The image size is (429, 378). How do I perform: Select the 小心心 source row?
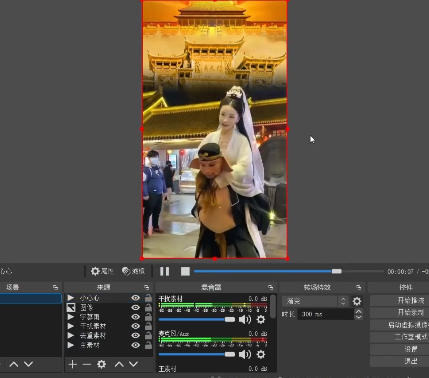click(x=109, y=298)
